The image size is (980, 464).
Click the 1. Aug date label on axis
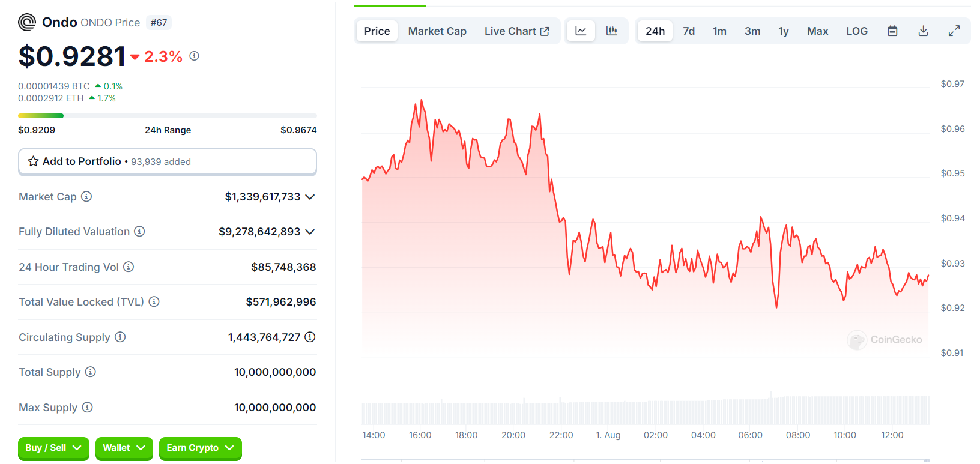point(608,435)
